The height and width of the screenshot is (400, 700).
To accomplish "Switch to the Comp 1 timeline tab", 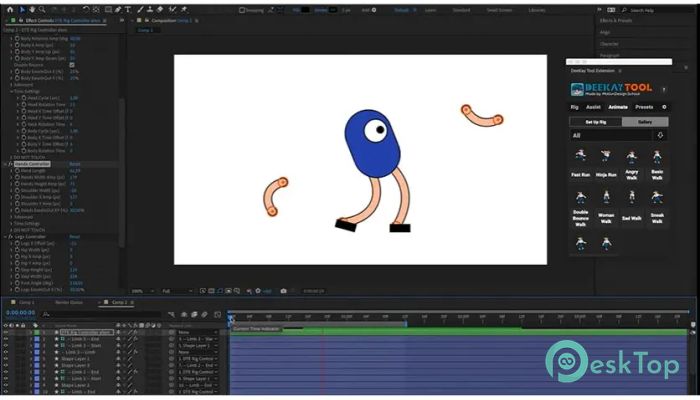I will [26, 303].
